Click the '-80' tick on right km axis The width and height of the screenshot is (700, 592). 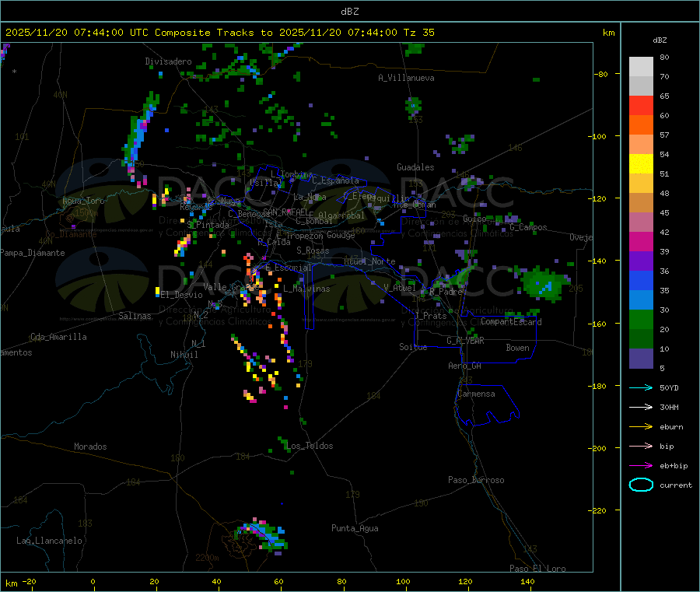click(601, 74)
